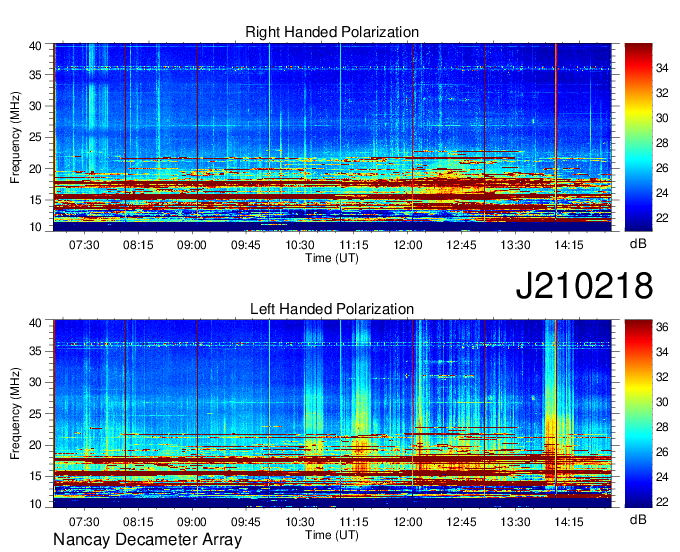Click 11:15 time tick under Left Handed plot
This screenshot has height=552, width=680.
(x=353, y=522)
